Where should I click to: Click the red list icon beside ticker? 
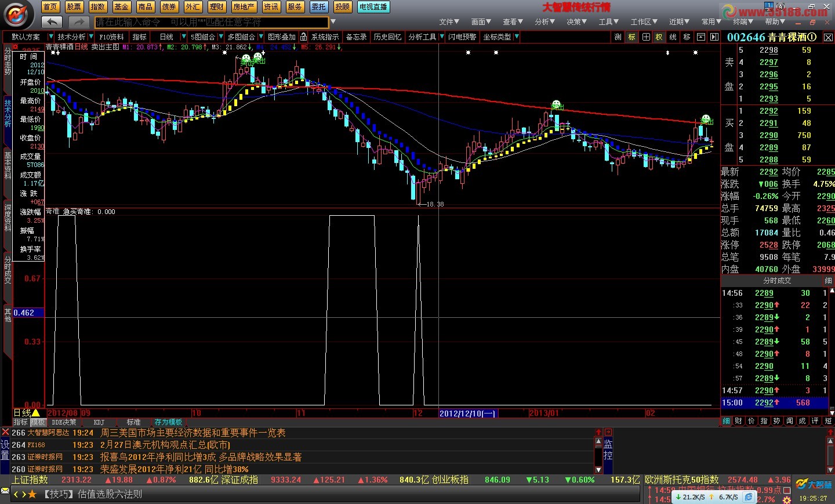point(787,490)
